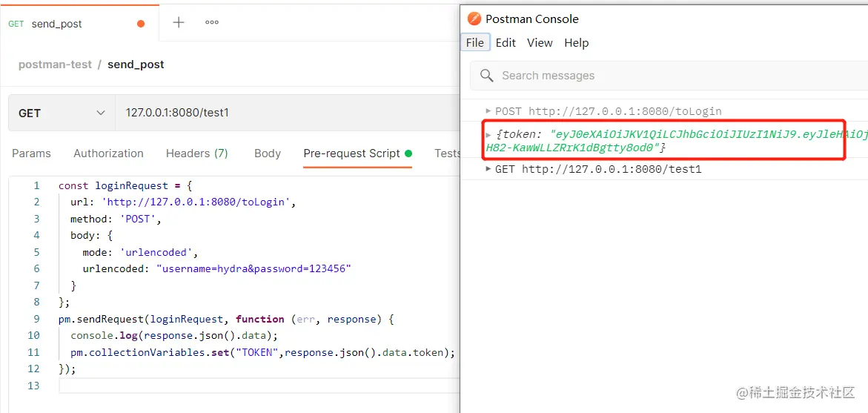Click method 'POST' on script line 3

(139, 219)
